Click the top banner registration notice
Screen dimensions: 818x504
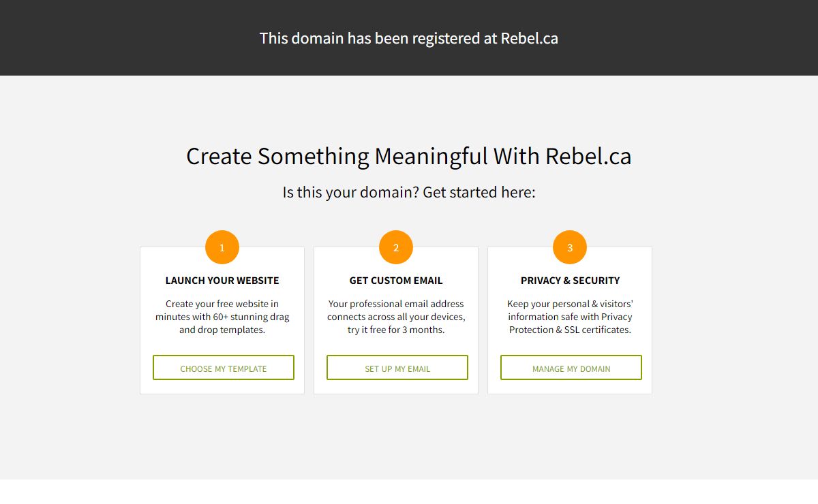pos(409,38)
